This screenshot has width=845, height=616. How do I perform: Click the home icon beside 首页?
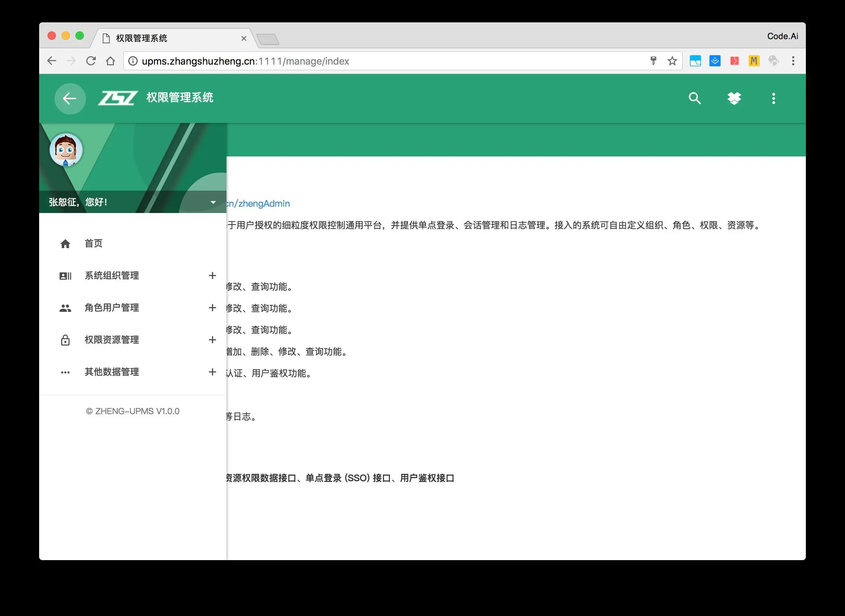pos(65,244)
